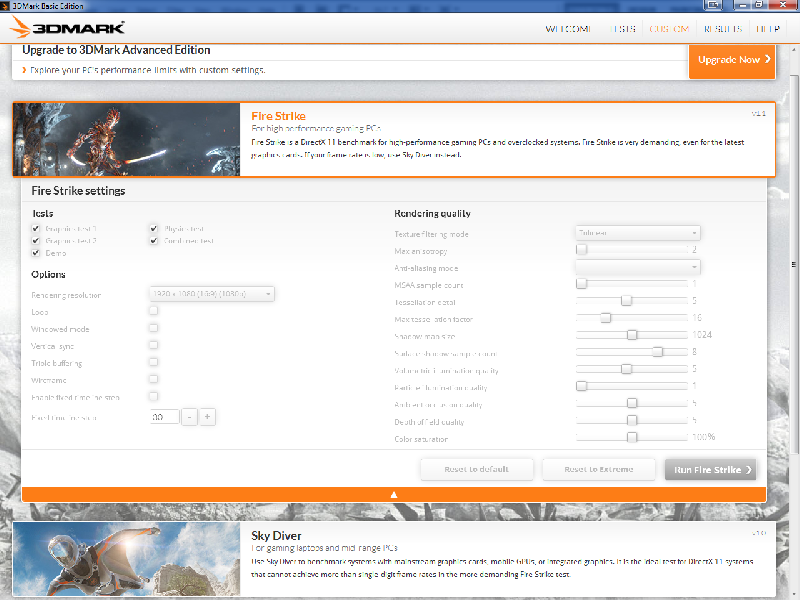Click the Upgrade to 3DMark Advanced Edition heading
Screen dimensions: 800x600
116,50
